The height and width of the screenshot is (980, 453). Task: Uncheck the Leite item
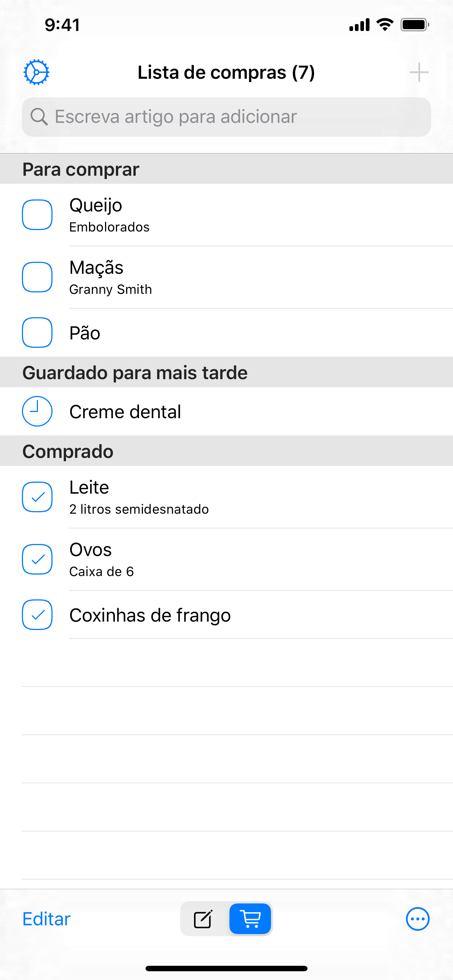[x=37, y=497]
